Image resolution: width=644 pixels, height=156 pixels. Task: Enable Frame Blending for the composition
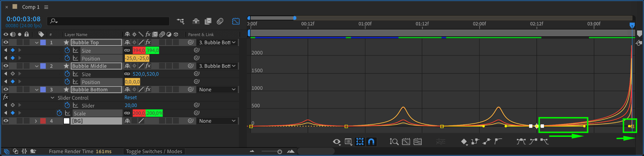[208, 21]
